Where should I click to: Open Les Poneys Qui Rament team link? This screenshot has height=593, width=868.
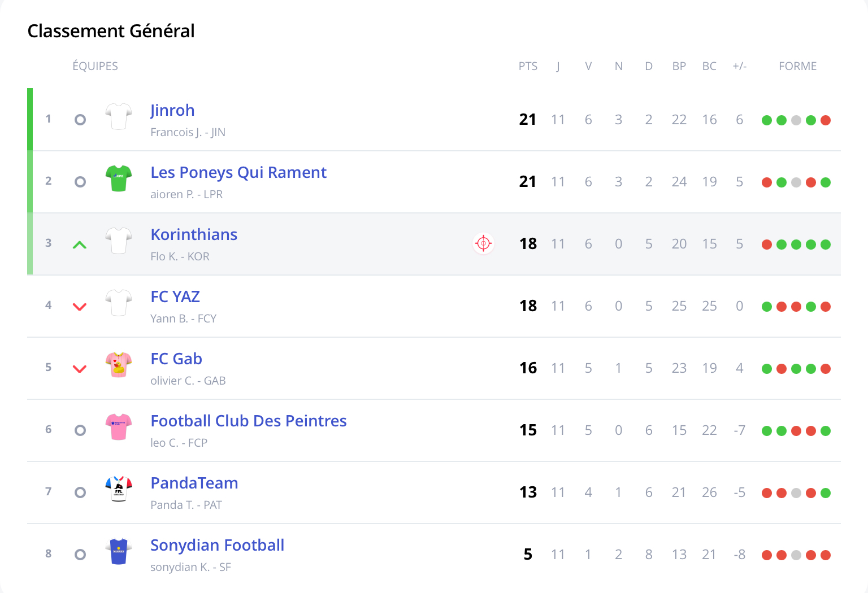[238, 173]
